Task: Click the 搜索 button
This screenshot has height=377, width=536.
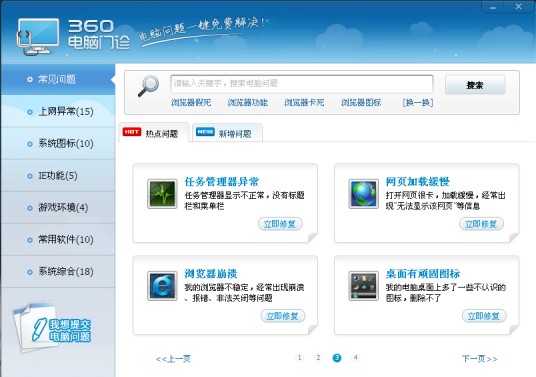Action: coord(475,85)
